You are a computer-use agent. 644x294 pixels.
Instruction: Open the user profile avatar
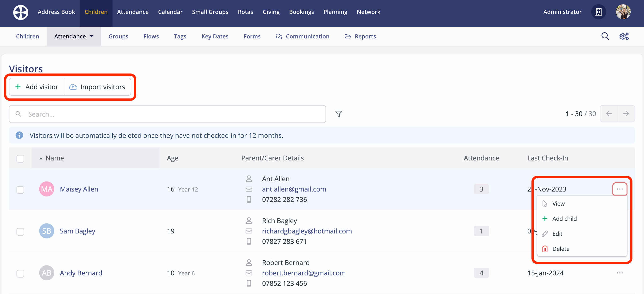coord(623,12)
